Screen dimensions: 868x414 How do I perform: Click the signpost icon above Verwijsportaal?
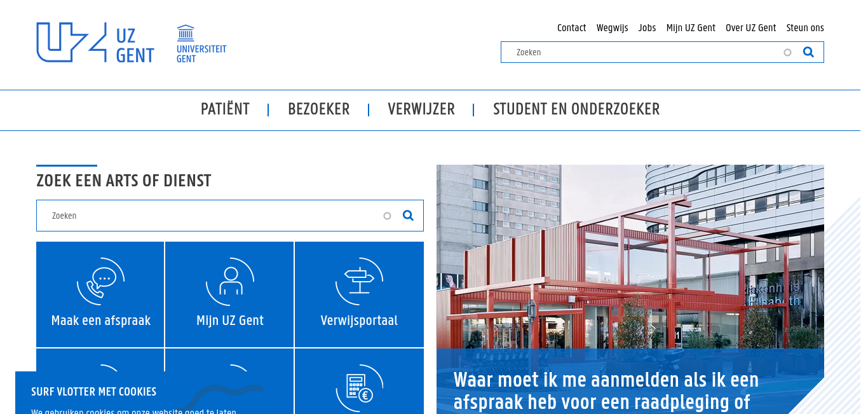359,282
